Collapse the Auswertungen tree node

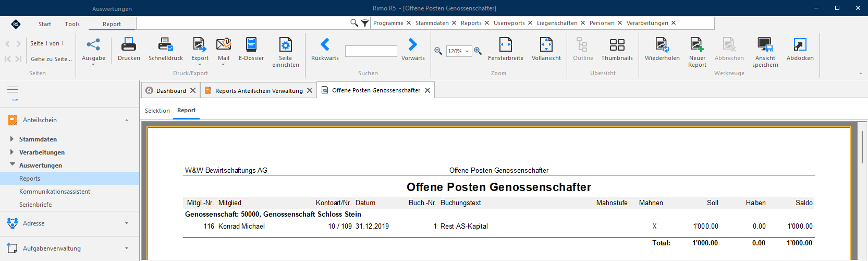[12, 164]
